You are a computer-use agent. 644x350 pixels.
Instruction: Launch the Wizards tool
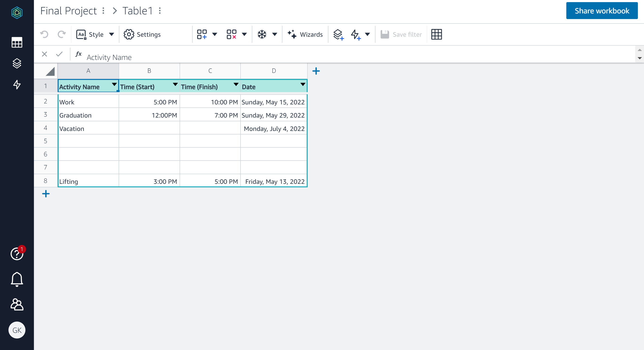click(x=305, y=34)
